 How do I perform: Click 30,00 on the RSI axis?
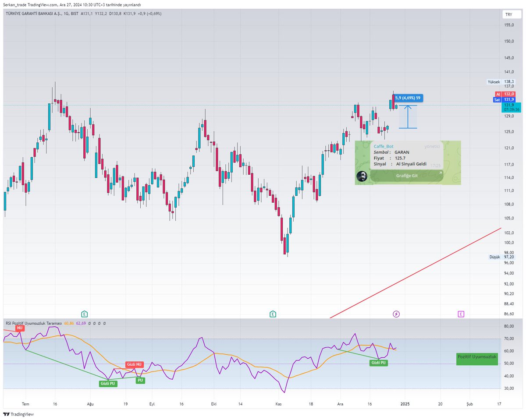(x=509, y=388)
